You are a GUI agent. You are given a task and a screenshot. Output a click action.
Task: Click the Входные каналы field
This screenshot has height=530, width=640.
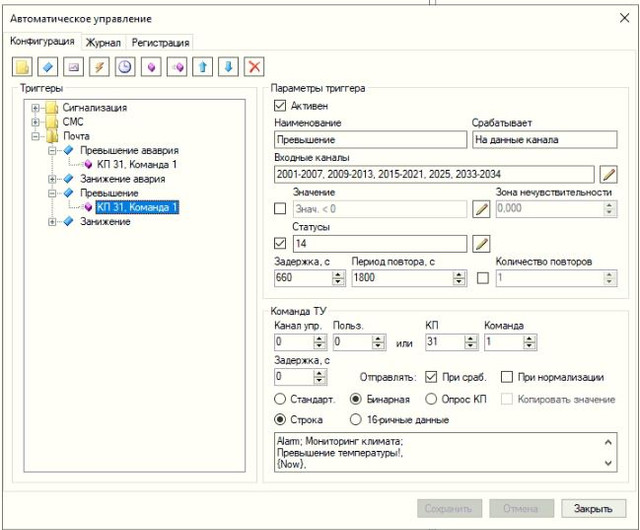point(434,174)
